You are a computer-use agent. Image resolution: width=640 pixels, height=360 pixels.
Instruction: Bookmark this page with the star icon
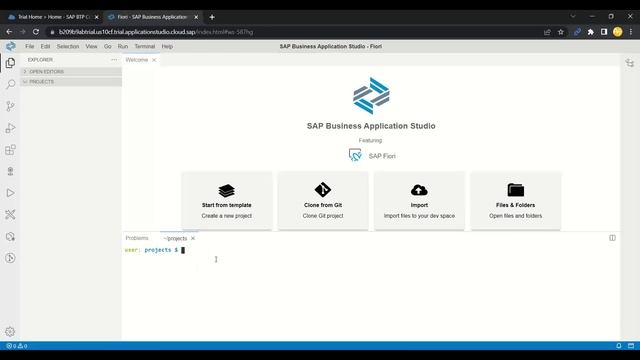coord(561,32)
